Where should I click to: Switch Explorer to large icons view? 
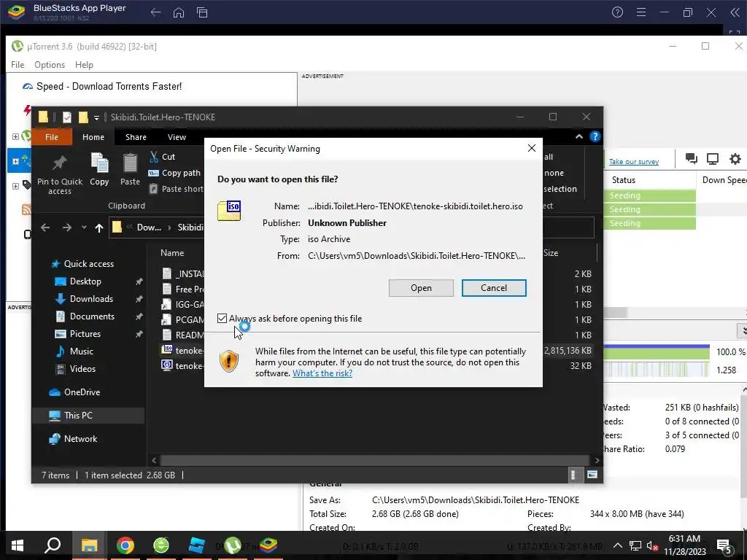pyautogui.click(x=592, y=475)
